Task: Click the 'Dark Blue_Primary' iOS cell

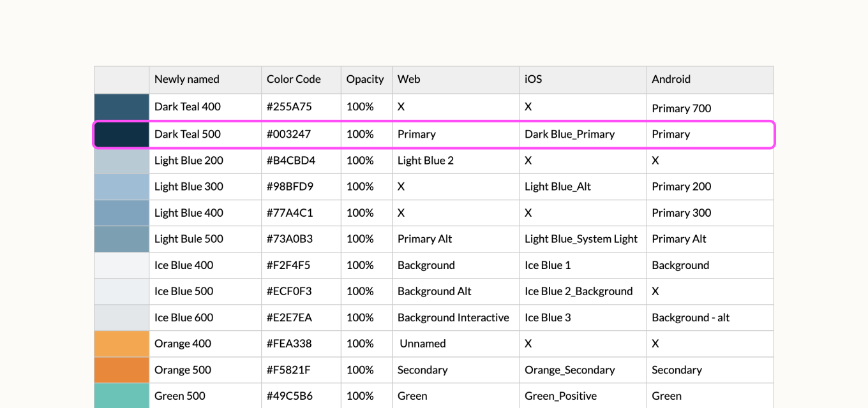Action: click(569, 135)
